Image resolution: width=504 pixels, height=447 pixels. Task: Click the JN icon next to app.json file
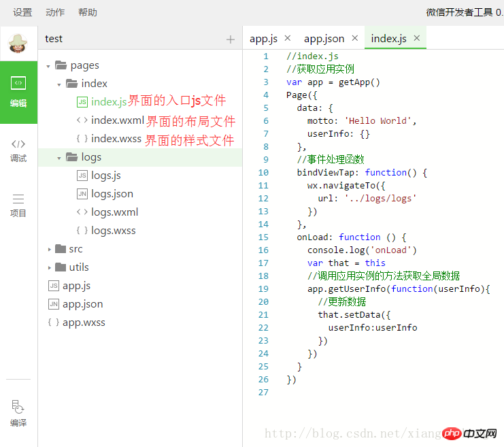pos(54,304)
